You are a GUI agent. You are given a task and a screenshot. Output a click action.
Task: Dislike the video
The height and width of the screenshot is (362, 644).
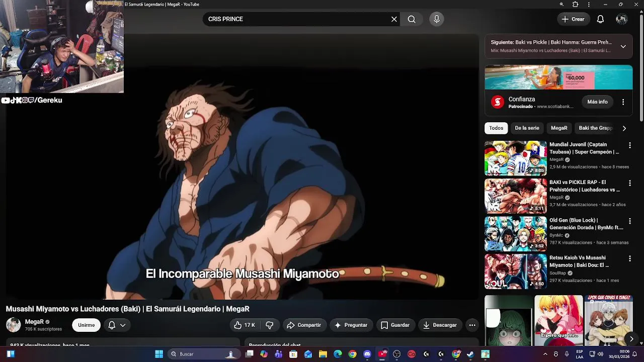pyautogui.click(x=270, y=325)
